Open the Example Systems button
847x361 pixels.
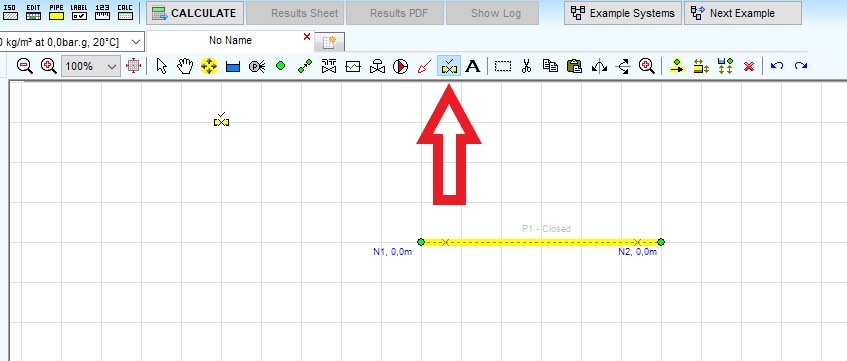pos(623,13)
